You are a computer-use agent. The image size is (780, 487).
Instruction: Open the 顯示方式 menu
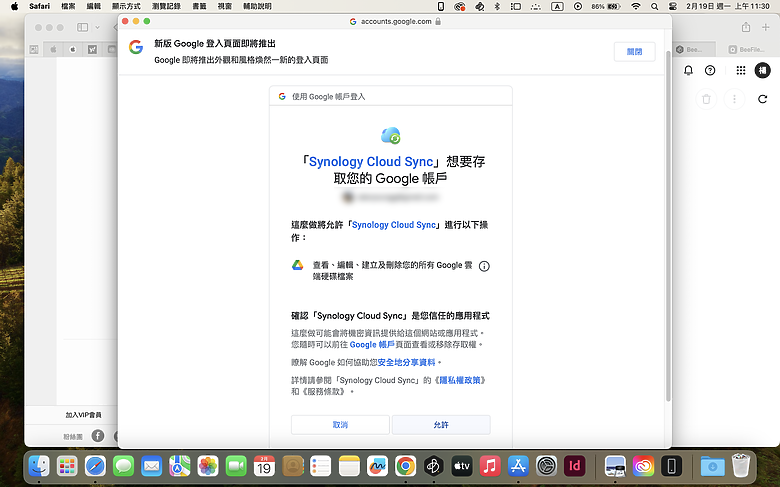point(126,6)
